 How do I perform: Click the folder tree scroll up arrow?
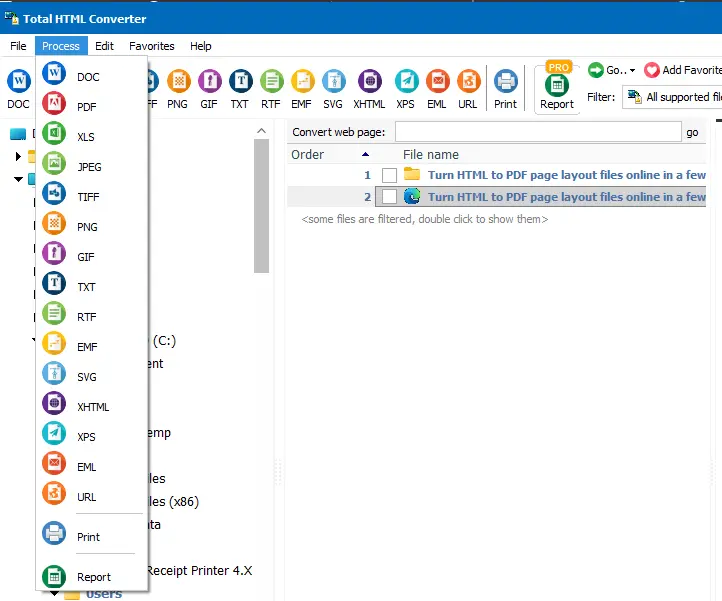point(261,131)
